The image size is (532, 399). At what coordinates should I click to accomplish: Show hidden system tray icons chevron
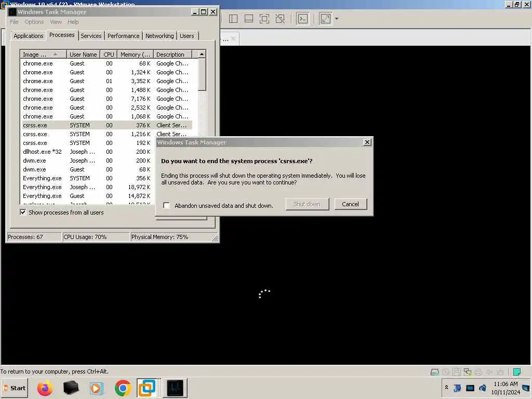pyautogui.click(x=446, y=388)
